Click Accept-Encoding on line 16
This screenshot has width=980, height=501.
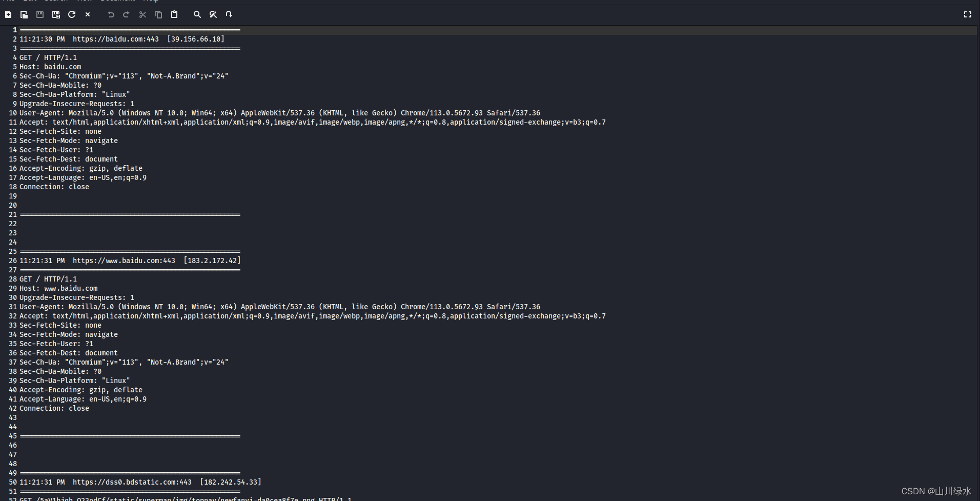(x=81, y=168)
